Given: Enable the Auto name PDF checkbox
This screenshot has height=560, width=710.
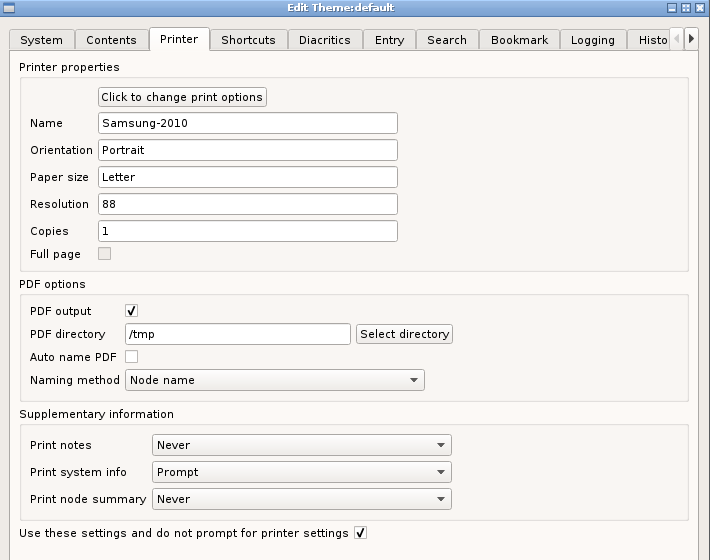Looking at the screenshot, I should 131,357.
